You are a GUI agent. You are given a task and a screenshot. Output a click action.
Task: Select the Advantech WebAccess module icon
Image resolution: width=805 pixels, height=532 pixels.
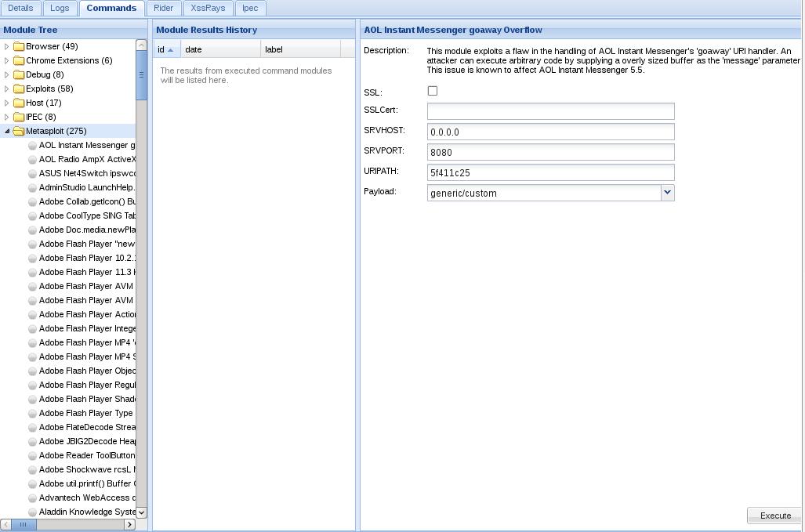point(32,498)
